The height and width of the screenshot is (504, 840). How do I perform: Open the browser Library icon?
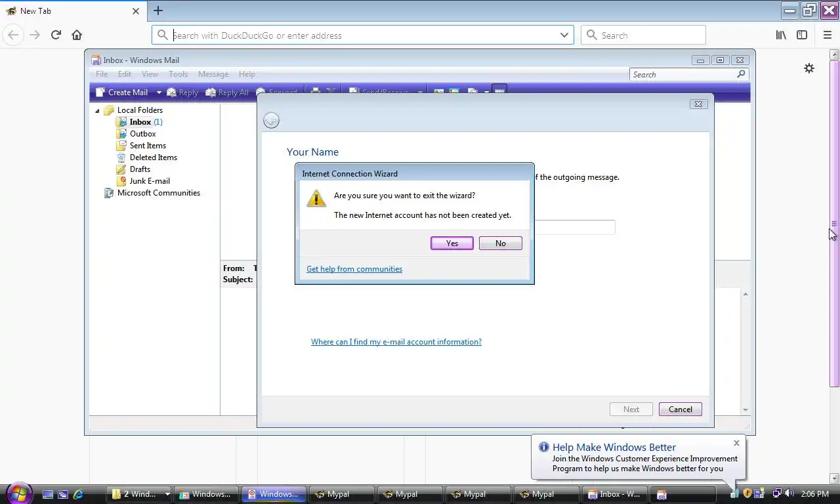pos(781,35)
